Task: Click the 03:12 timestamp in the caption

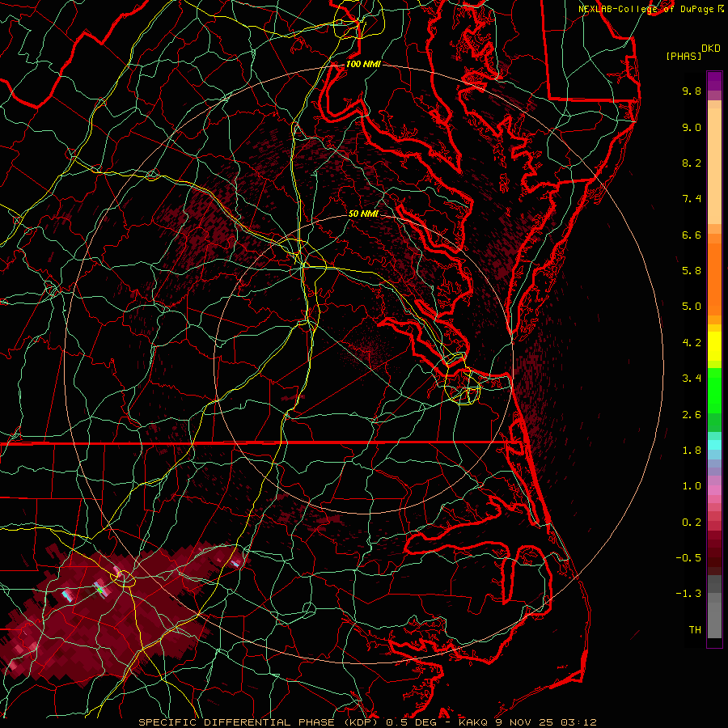Action: (x=578, y=722)
